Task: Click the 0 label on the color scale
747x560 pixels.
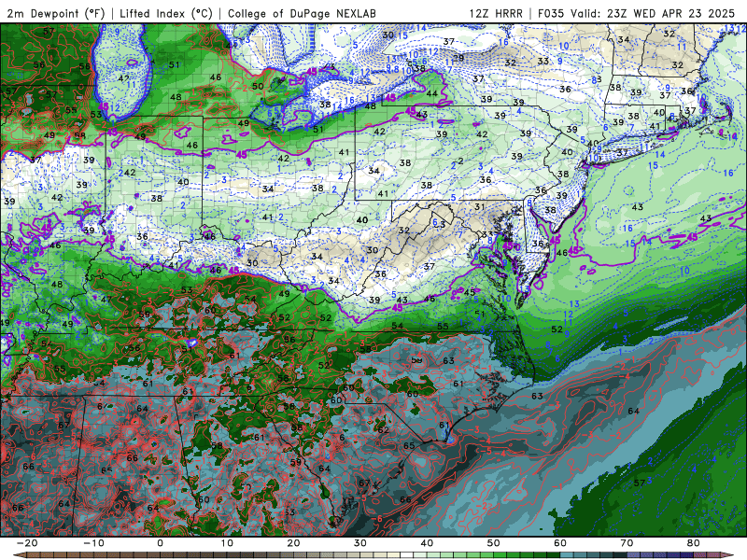Action: click(160, 543)
